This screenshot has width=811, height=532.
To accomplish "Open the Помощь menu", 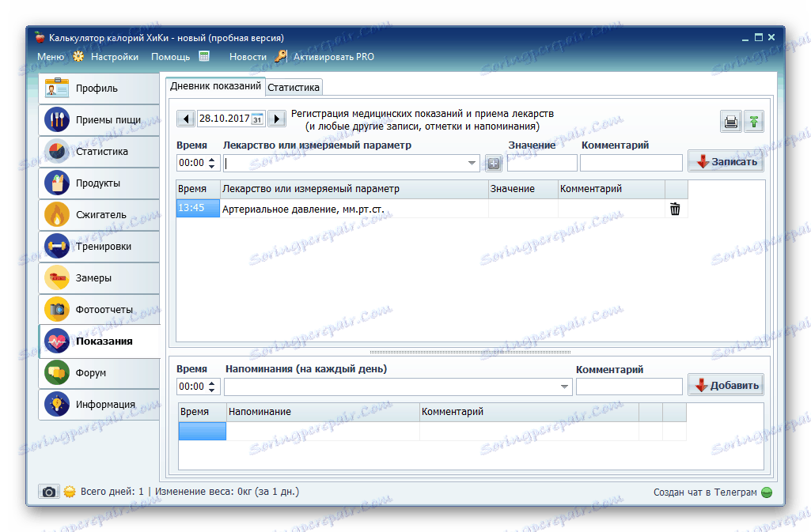I will click(x=170, y=57).
